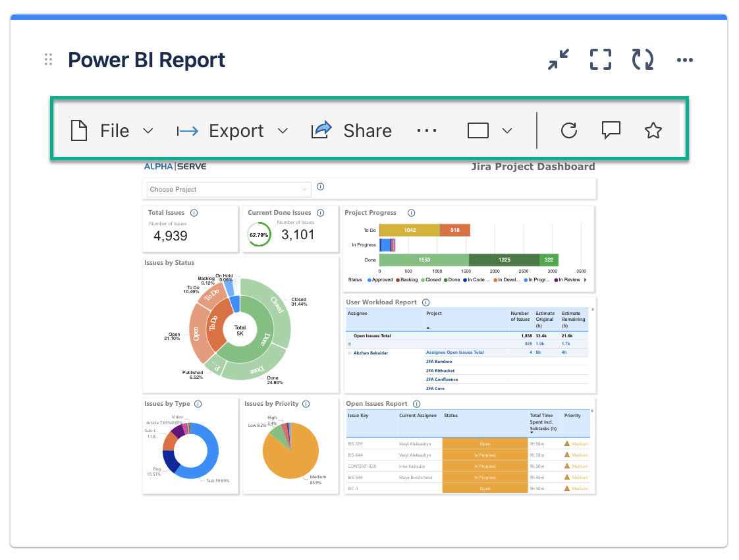Click the Share button

coord(352,130)
